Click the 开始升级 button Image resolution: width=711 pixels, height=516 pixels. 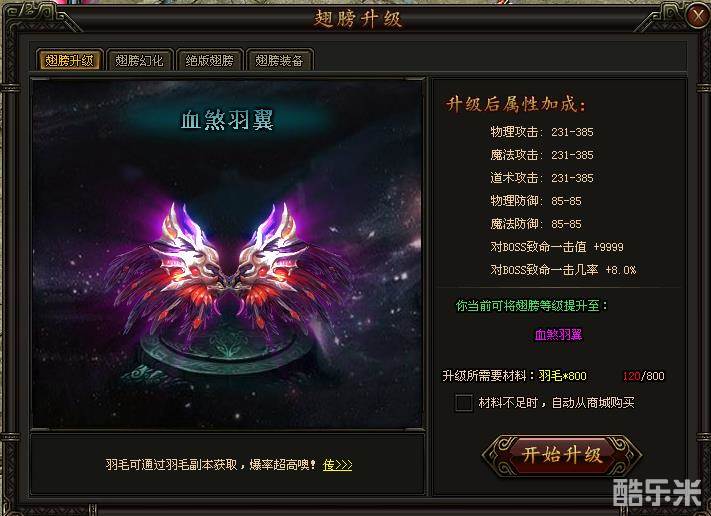coord(562,455)
